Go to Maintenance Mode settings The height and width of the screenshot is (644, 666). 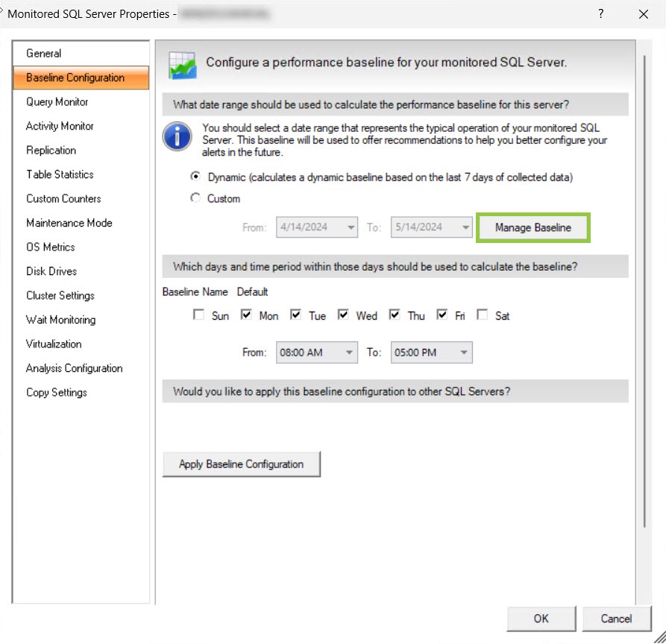(x=81, y=223)
